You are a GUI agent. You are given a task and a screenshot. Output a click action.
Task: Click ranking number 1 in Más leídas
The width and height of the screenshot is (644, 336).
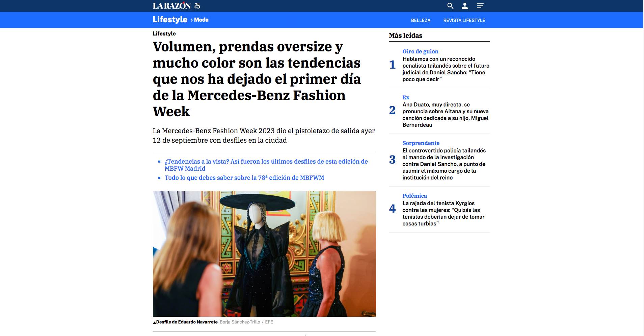(392, 64)
